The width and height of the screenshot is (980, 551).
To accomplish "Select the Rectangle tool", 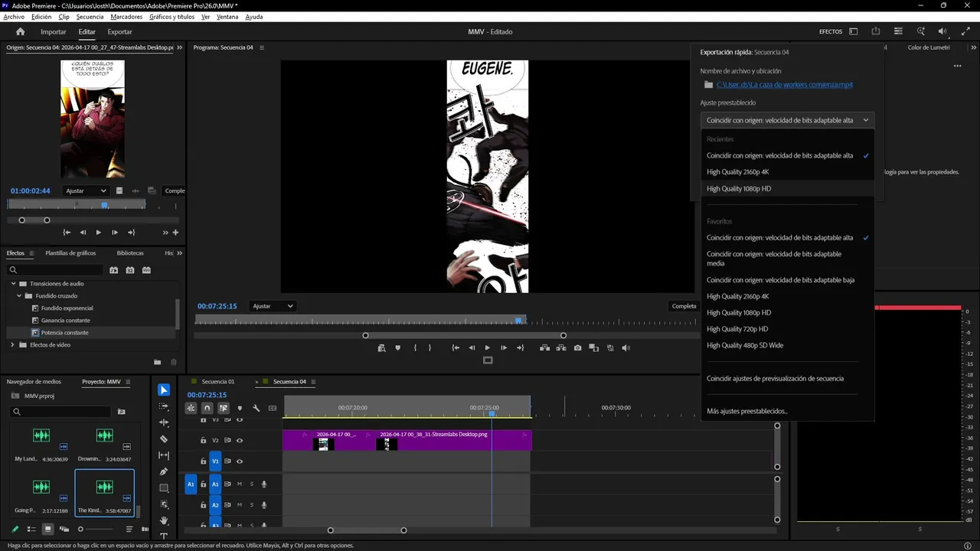I will pos(164,488).
